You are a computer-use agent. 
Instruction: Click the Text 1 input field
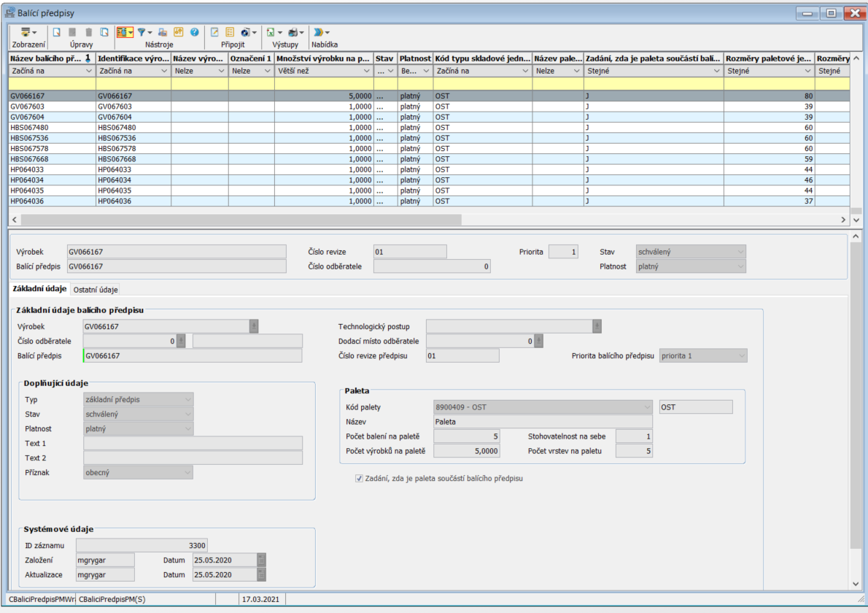point(193,443)
